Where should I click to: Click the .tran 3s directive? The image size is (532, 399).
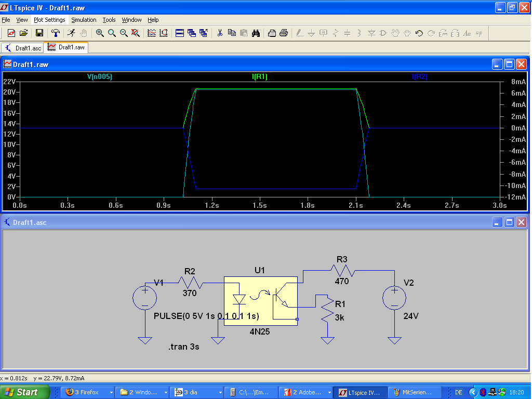pos(183,347)
